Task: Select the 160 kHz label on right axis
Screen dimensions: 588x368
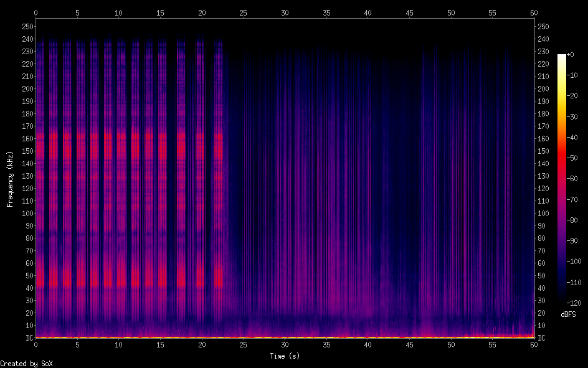Action: coord(543,139)
